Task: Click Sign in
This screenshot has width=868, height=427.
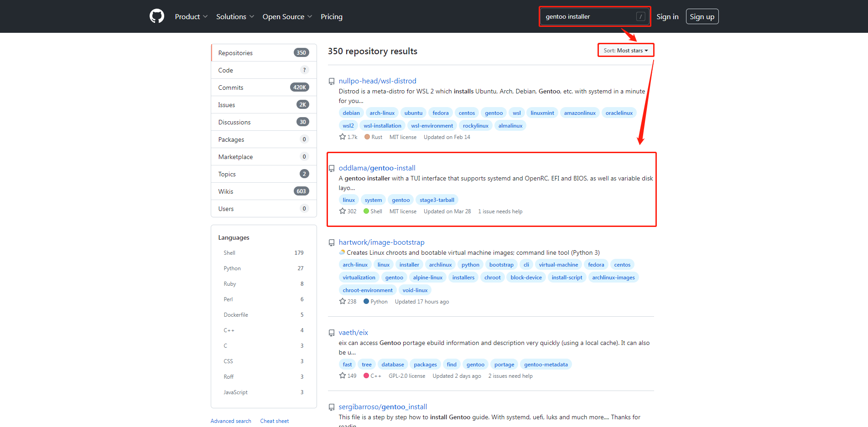Action: pos(667,16)
